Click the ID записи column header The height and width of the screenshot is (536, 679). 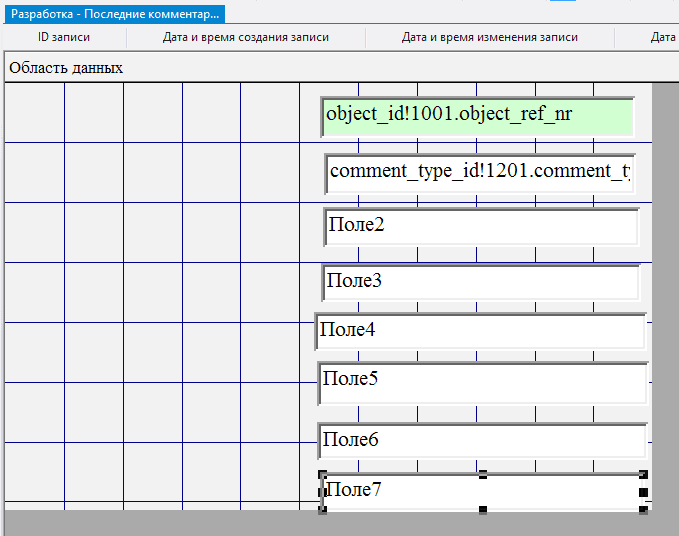(64, 37)
